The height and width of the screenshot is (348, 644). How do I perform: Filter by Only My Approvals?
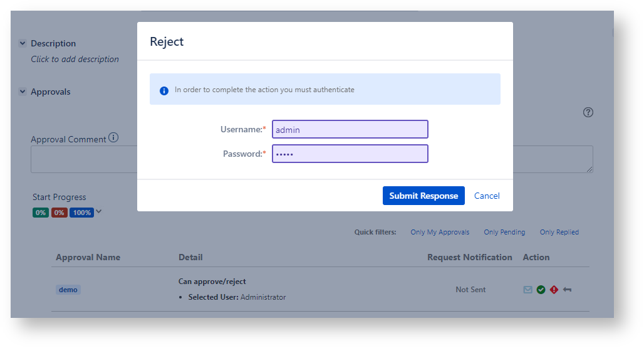(x=440, y=232)
